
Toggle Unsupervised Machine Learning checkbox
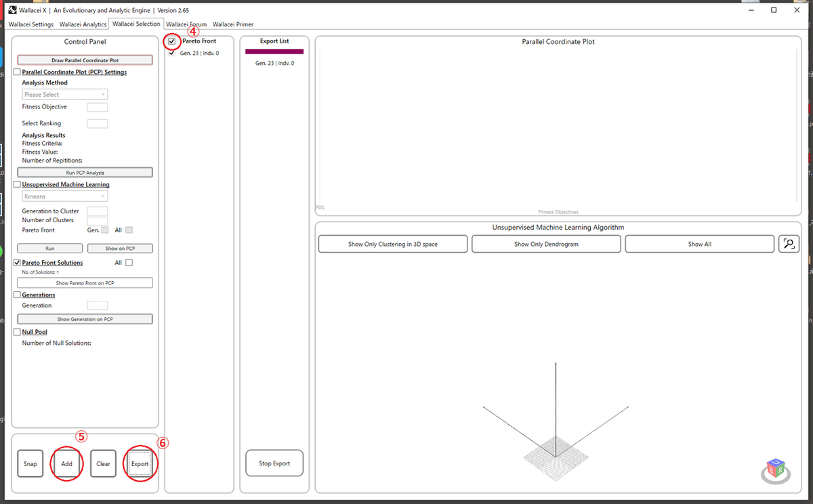18,184
